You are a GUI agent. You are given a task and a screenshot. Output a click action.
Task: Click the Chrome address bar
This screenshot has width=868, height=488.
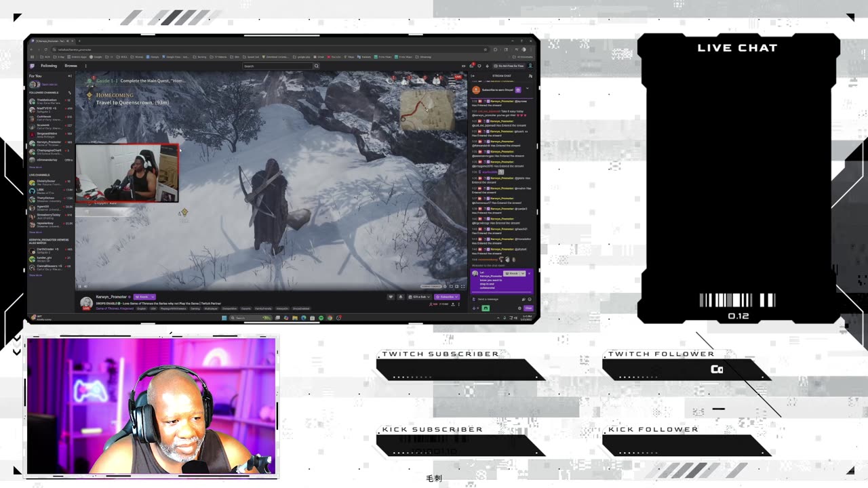pyautogui.click(x=271, y=49)
